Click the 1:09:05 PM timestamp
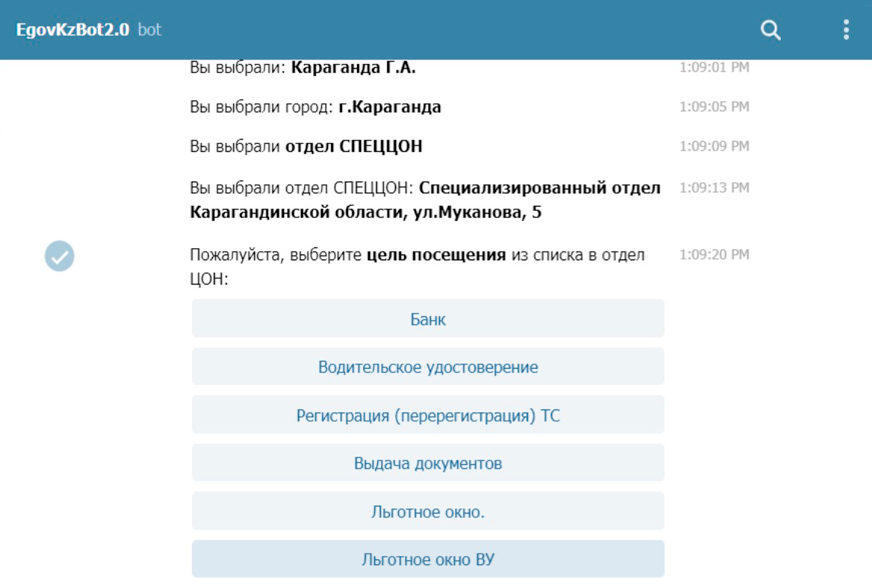The height and width of the screenshot is (587, 872). click(714, 107)
